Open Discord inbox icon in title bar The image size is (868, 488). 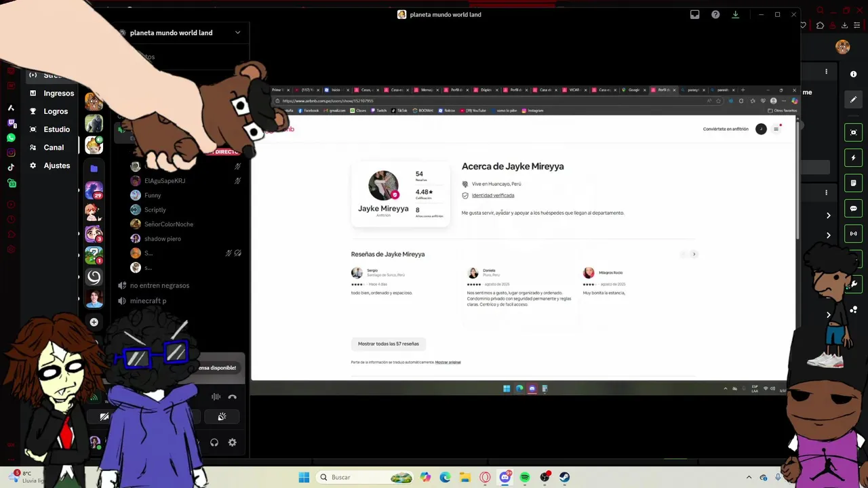point(694,14)
